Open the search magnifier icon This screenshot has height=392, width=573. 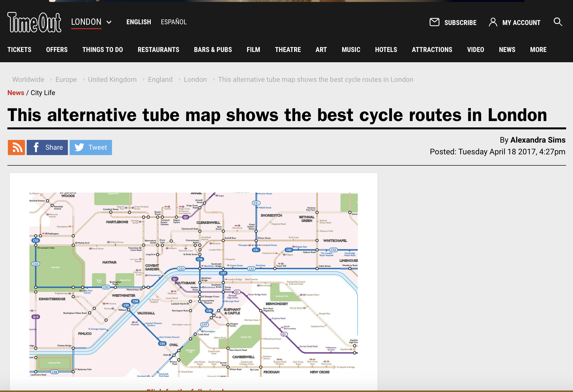coord(558,22)
